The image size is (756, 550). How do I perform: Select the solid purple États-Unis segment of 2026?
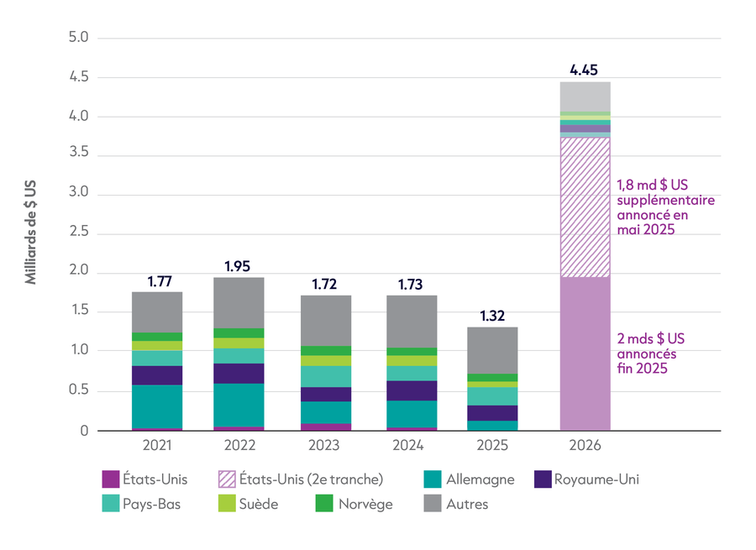coord(585,354)
